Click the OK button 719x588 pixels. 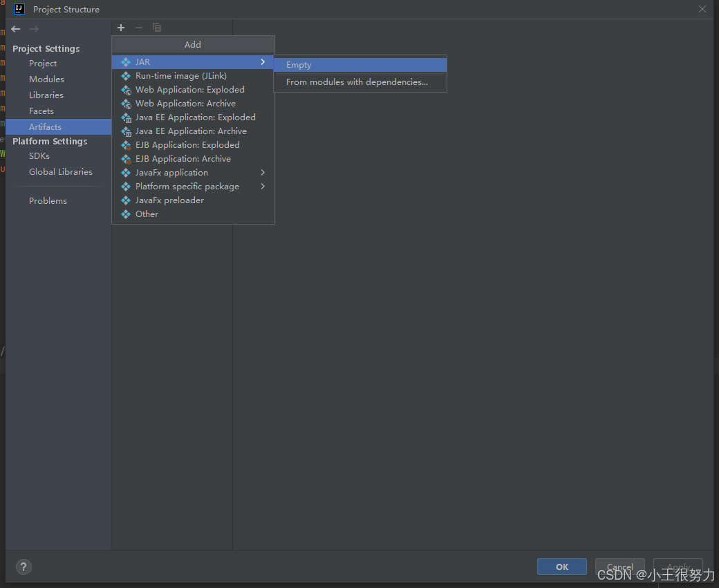(561, 567)
